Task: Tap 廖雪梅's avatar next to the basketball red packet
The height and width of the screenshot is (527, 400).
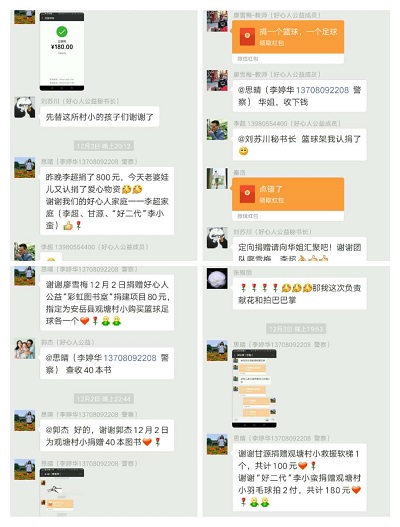Action: point(217,21)
